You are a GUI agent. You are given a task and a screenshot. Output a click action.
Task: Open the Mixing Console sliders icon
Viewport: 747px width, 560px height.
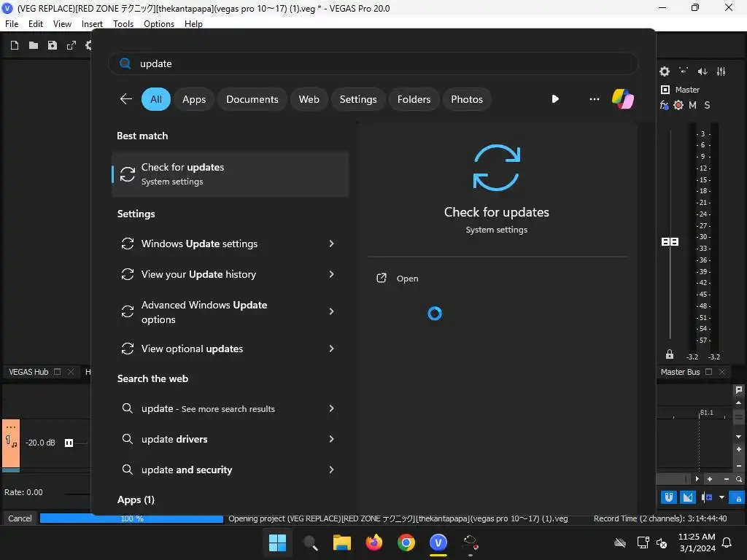click(x=721, y=71)
